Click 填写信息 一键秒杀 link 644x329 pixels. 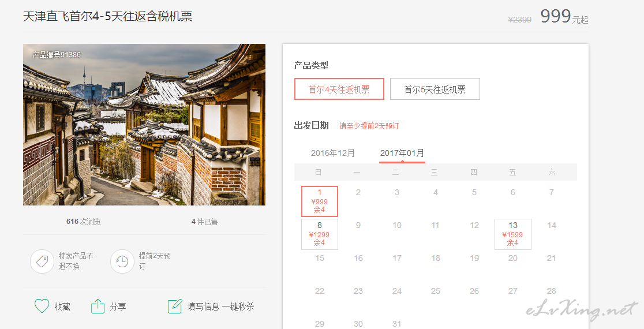[x=220, y=306]
